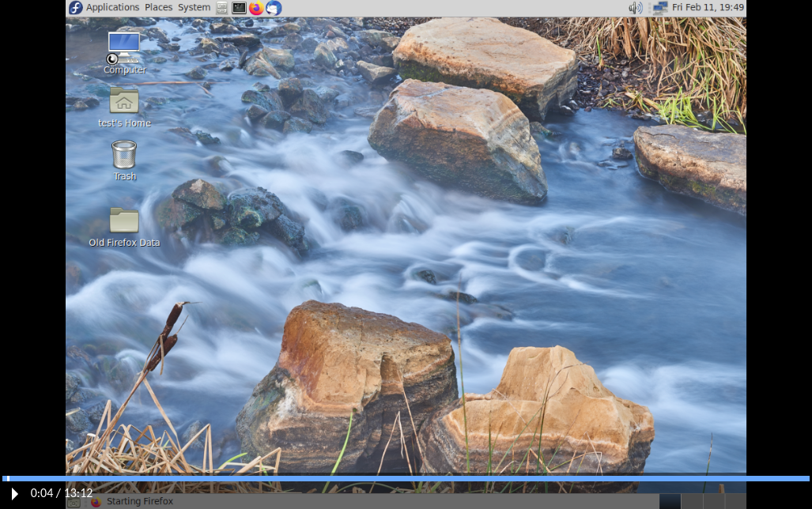
Task: Expand the clock calendar showing Fri Feb 11
Action: [x=708, y=8]
